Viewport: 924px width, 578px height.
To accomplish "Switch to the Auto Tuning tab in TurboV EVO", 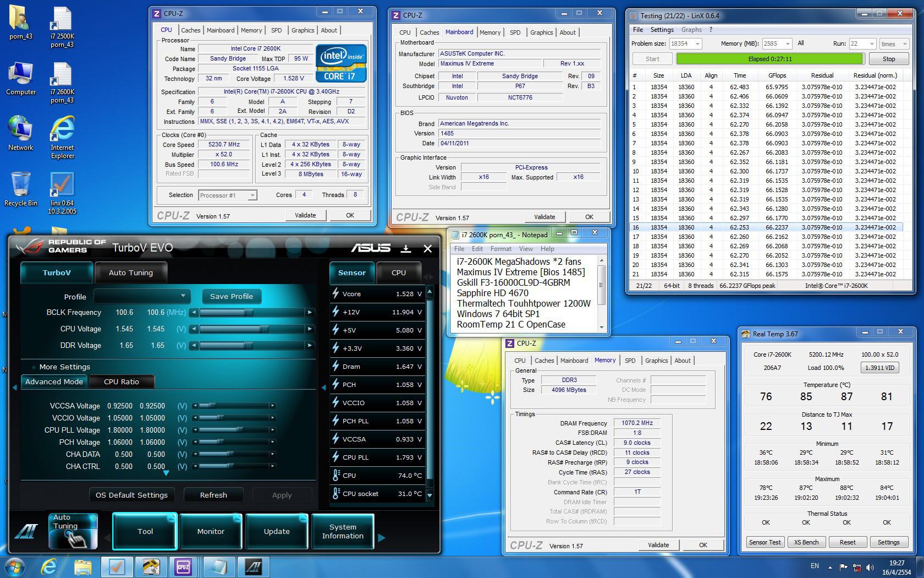I will tap(131, 272).
